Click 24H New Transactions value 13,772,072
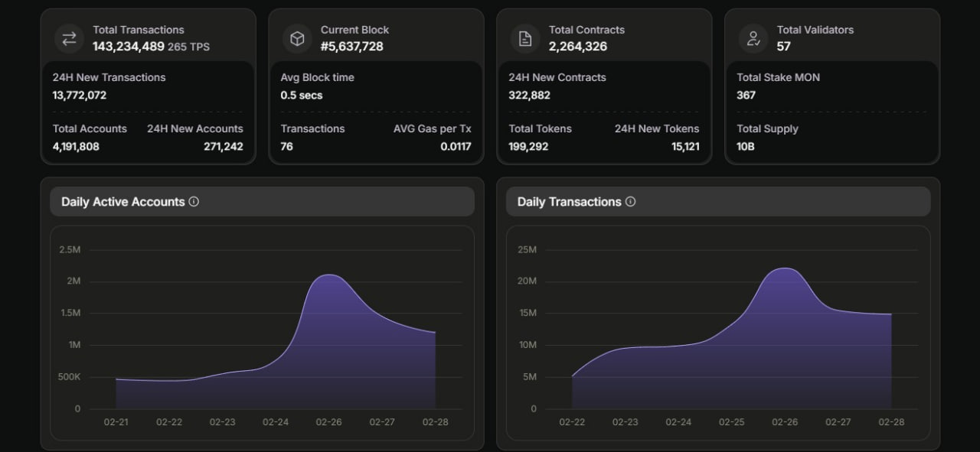 coord(80,96)
